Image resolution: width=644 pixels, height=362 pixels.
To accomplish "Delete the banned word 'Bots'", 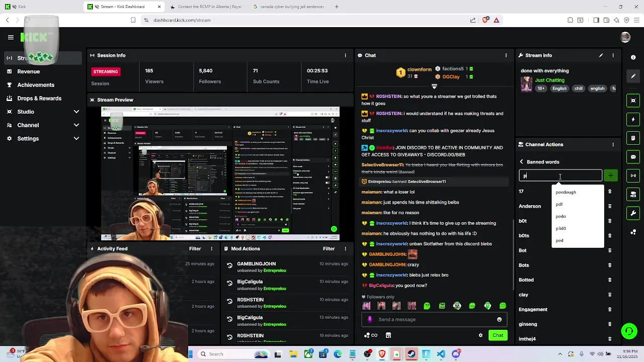I will click(x=610, y=265).
